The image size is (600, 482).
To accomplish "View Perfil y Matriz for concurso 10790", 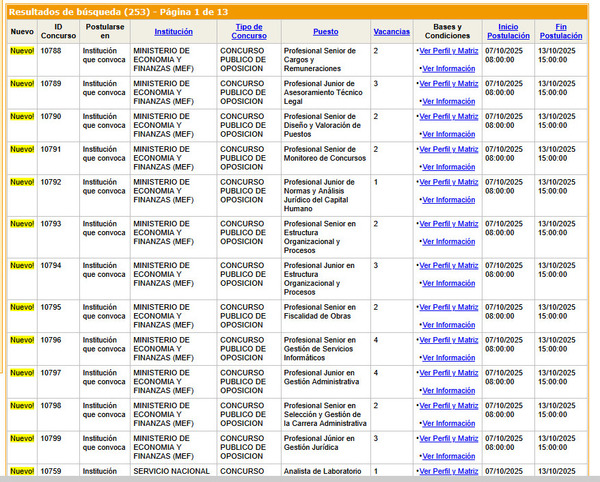I will pyautogui.click(x=448, y=116).
